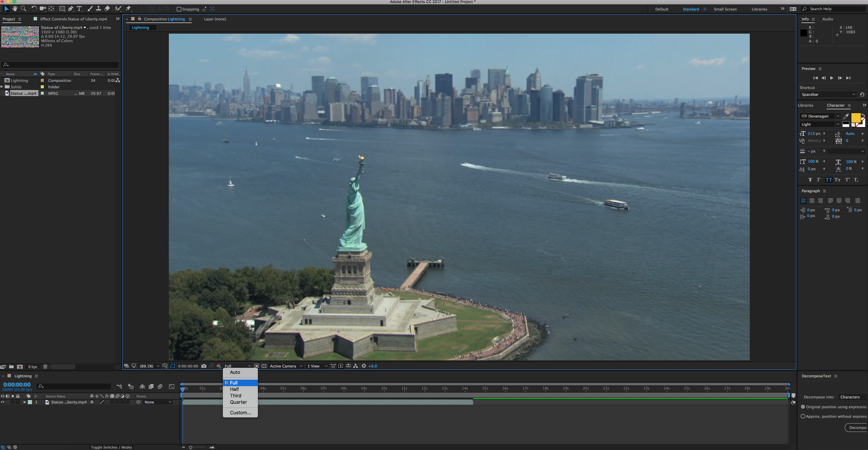Screen dimensions: 868x450
Task: Click the Draft 3D icon in timeline
Action: (x=131, y=386)
